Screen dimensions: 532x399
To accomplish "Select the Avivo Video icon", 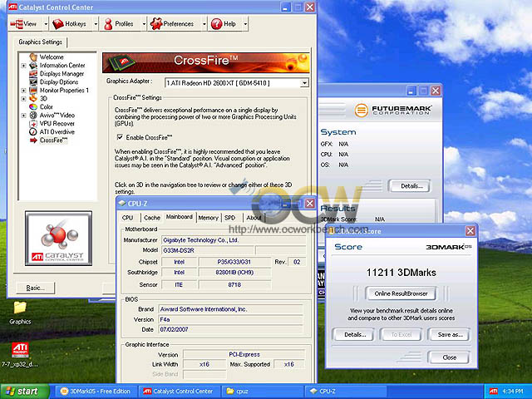I will coord(33,115).
